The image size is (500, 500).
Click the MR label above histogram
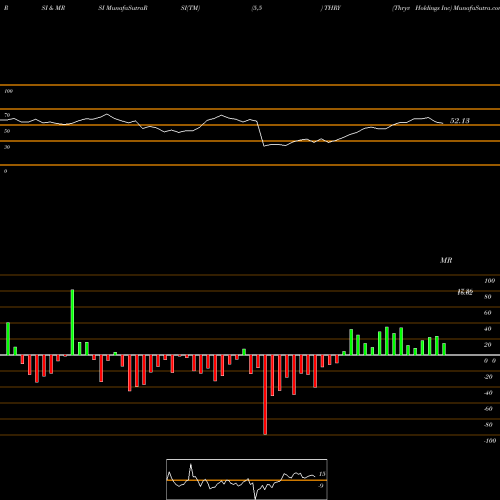click(x=446, y=260)
